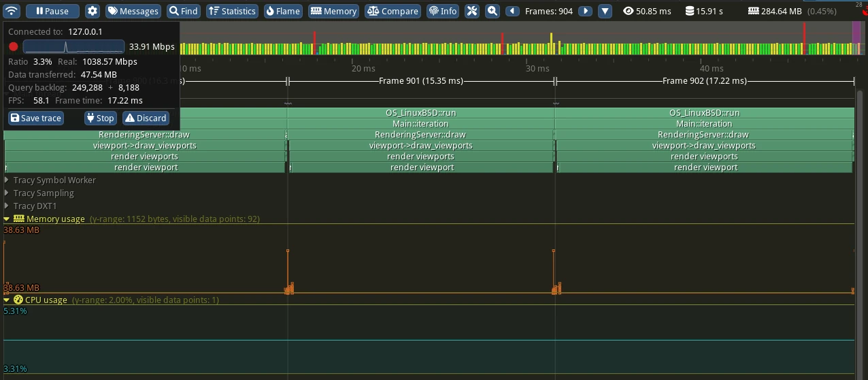Open the Messages window
This screenshot has width=868, height=380.
pos(133,11)
